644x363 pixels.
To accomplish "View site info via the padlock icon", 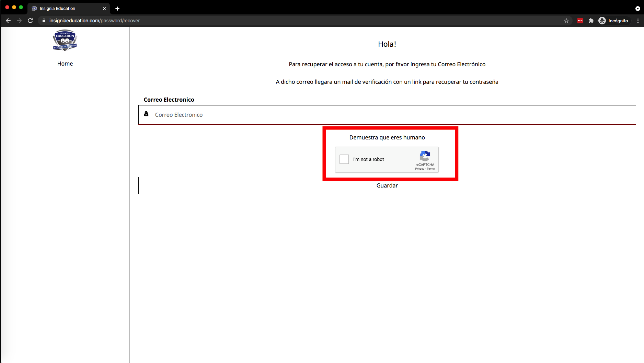I will tap(44, 21).
